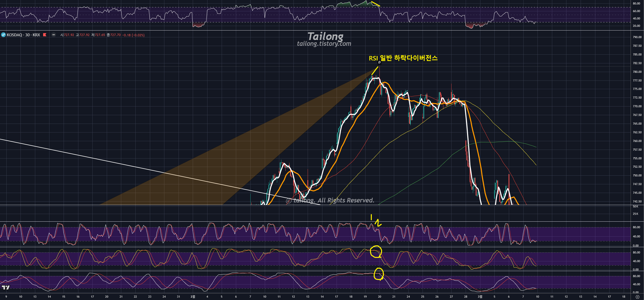Click the small D marker above the price peak
The width and height of the screenshot is (644, 300).
point(379,62)
